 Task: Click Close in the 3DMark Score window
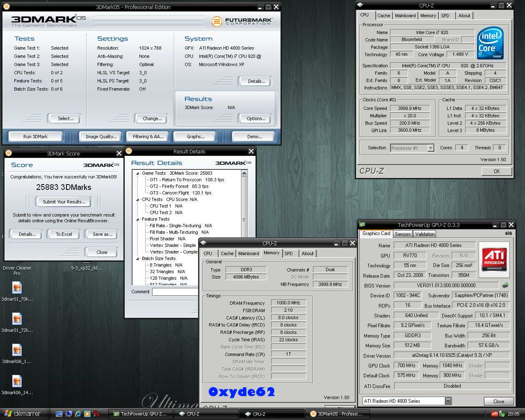102,252
